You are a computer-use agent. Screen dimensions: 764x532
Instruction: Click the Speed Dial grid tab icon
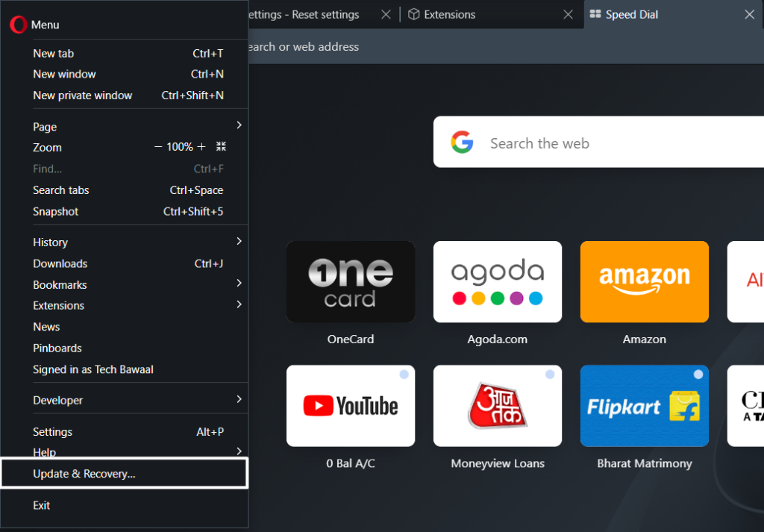595,14
